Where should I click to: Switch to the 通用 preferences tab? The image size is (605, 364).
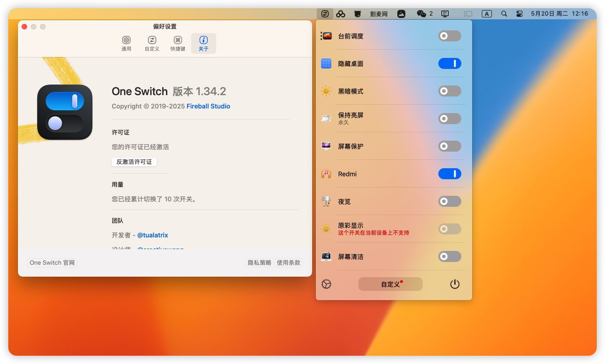126,43
